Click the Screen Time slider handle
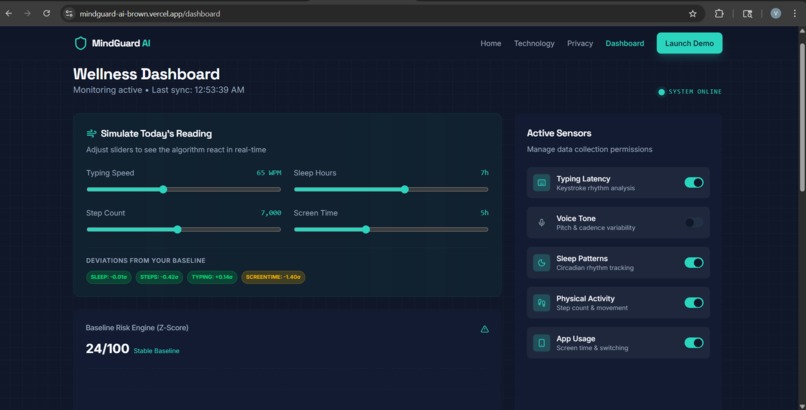 (x=366, y=230)
